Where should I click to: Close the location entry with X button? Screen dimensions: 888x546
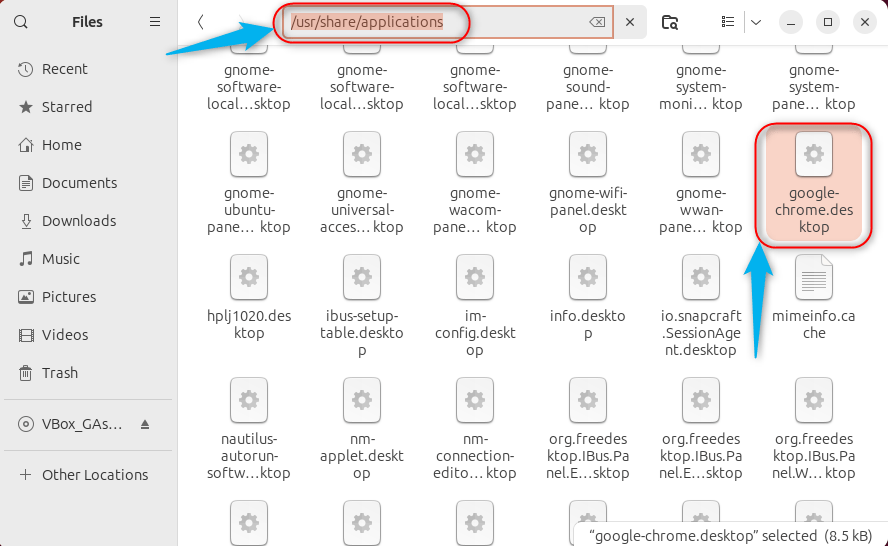[x=630, y=22]
